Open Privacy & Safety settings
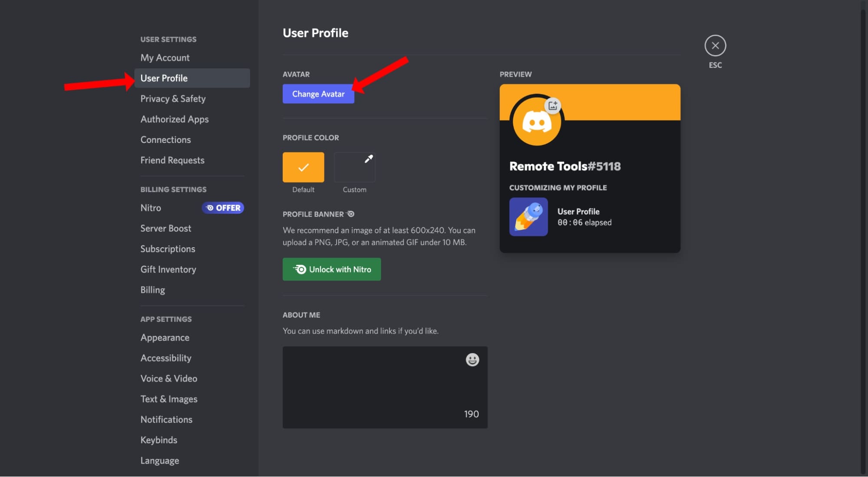 click(192, 99)
